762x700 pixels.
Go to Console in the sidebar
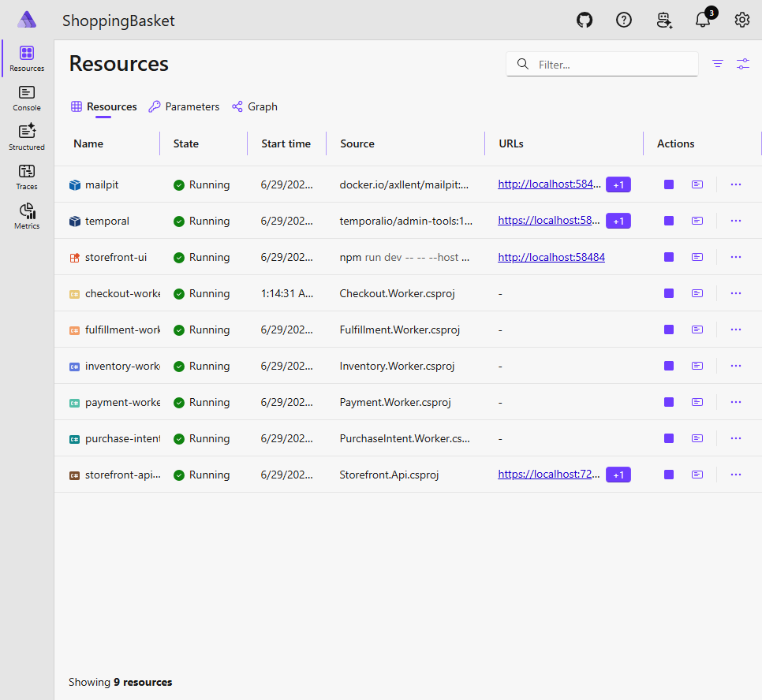(x=27, y=98)
